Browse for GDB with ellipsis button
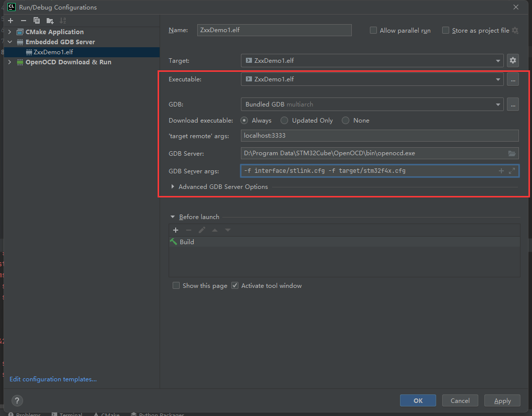This screenshot has width=532, height=416. point(512,105)
